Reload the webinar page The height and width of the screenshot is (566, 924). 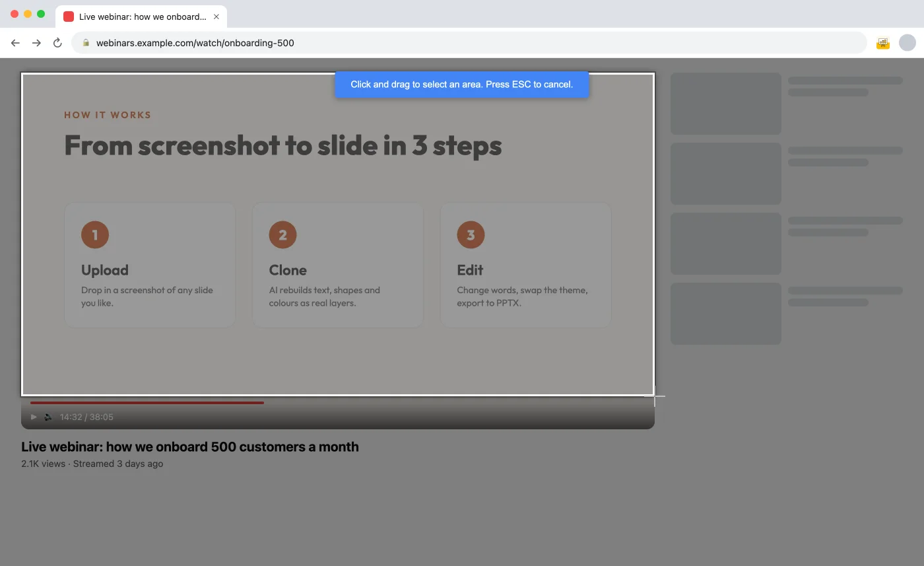click(57, 43)
